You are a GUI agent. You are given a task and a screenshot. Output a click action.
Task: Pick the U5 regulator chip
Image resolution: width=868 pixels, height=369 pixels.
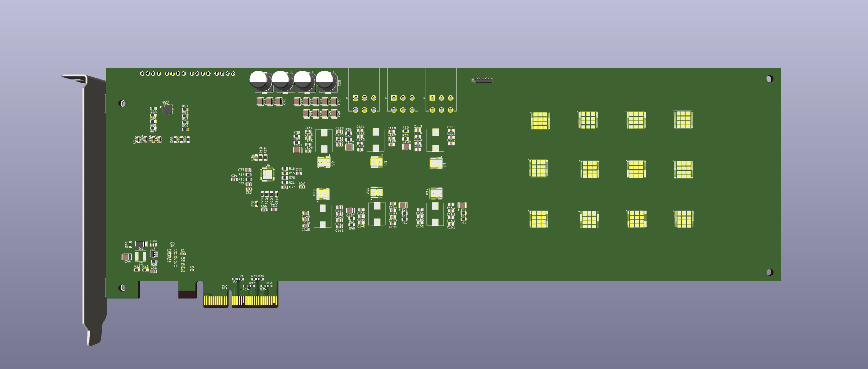tap(153, 254)
